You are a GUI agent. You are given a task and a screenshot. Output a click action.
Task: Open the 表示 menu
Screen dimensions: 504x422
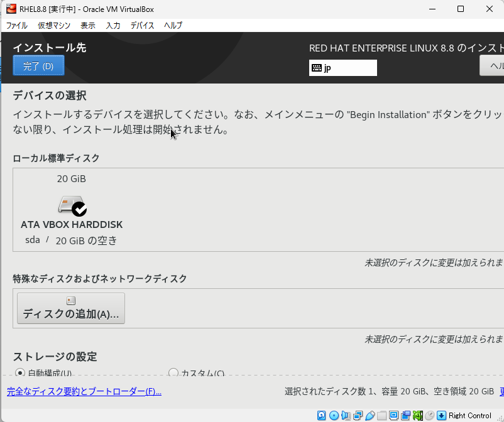(88, 25)
